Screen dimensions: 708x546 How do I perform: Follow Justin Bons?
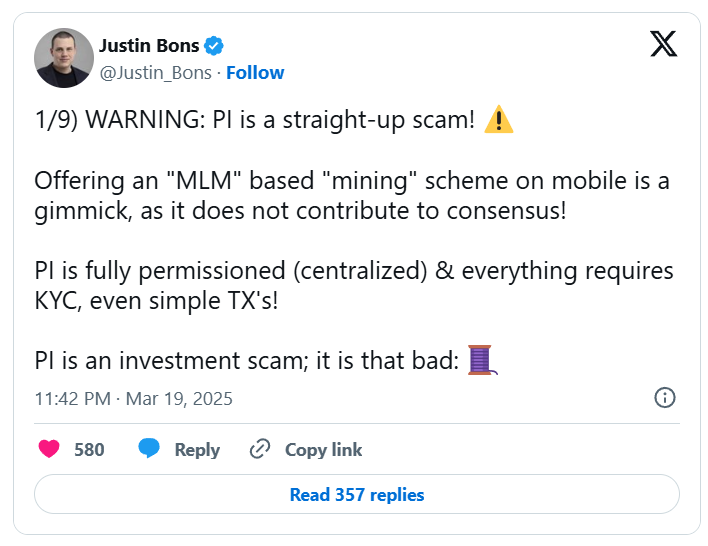point(255,72)
